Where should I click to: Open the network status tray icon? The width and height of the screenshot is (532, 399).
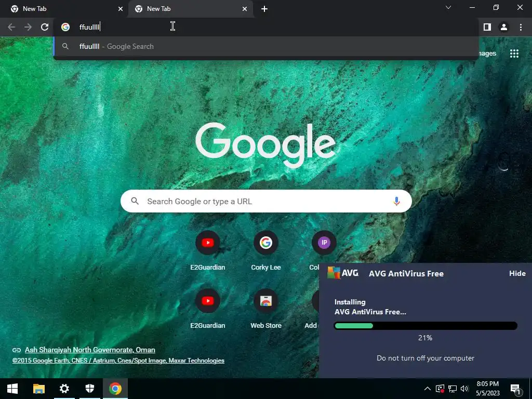point(453,389)
